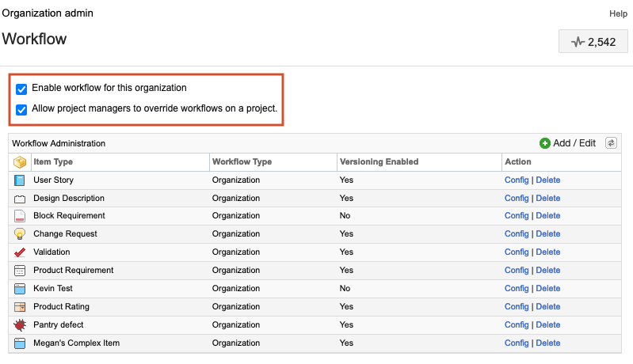
Task: Click the Change Request lightbulb icon
Action: click(x=19, y=233)
